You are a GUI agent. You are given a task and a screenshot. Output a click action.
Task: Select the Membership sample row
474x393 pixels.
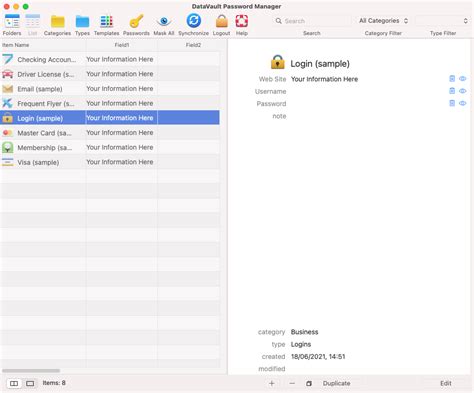[x=110, y=147]
